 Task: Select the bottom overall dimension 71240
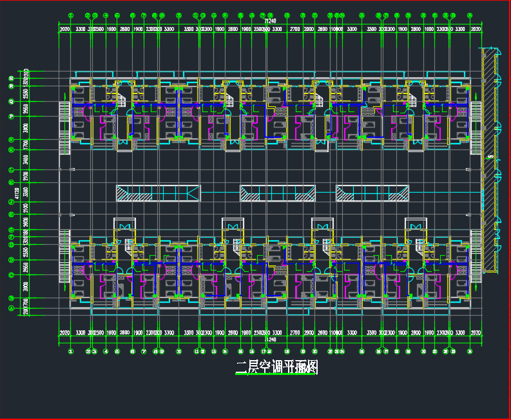tap(270, 339)
